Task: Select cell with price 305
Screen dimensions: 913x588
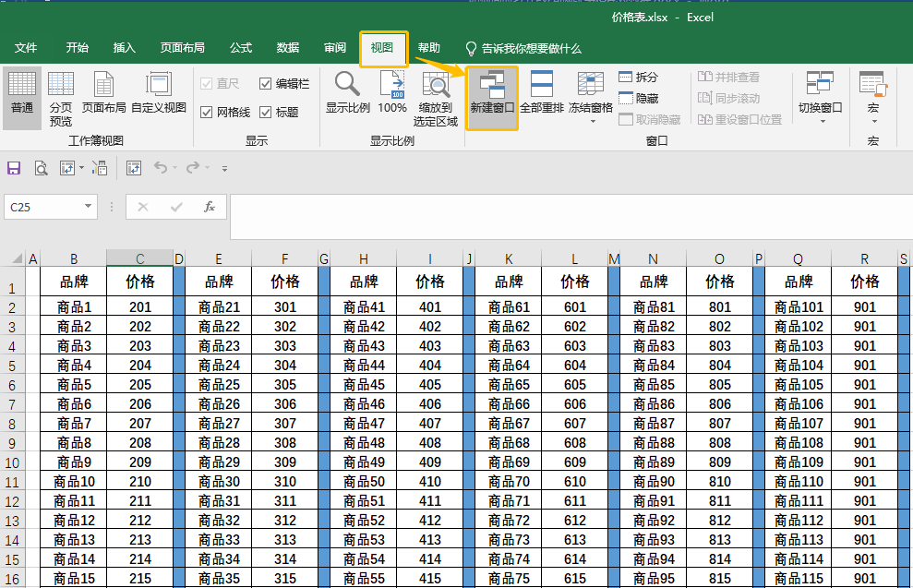Action: tap(284, 384)
